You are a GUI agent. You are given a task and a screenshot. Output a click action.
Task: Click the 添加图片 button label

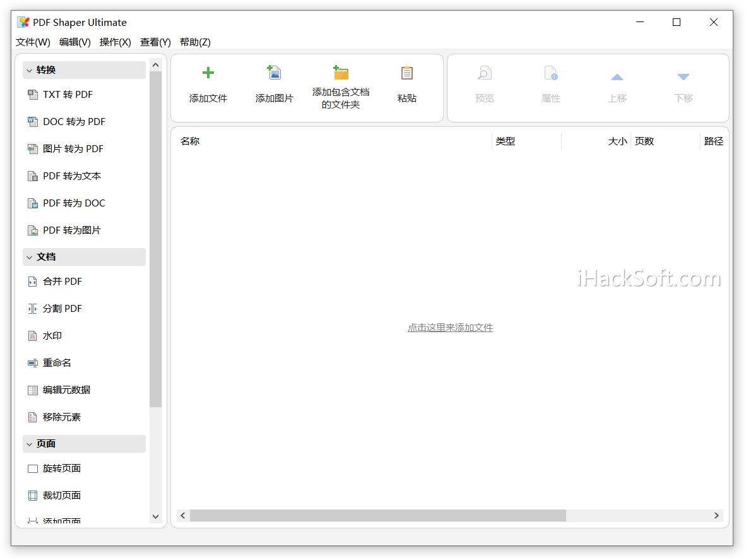(274, 98)
